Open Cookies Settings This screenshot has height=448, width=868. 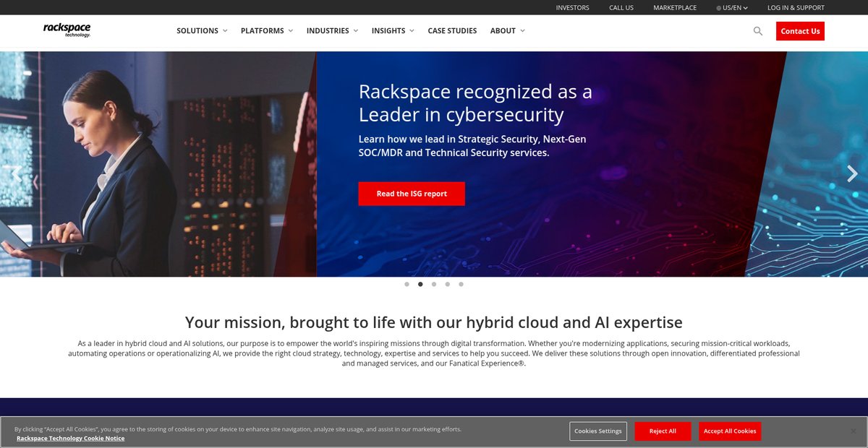point(598,431)
